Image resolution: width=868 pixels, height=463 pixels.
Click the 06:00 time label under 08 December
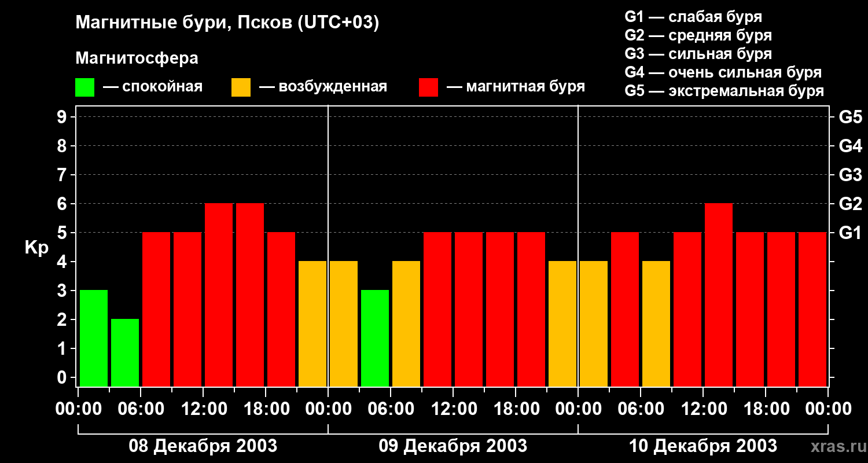click(141, 409)
